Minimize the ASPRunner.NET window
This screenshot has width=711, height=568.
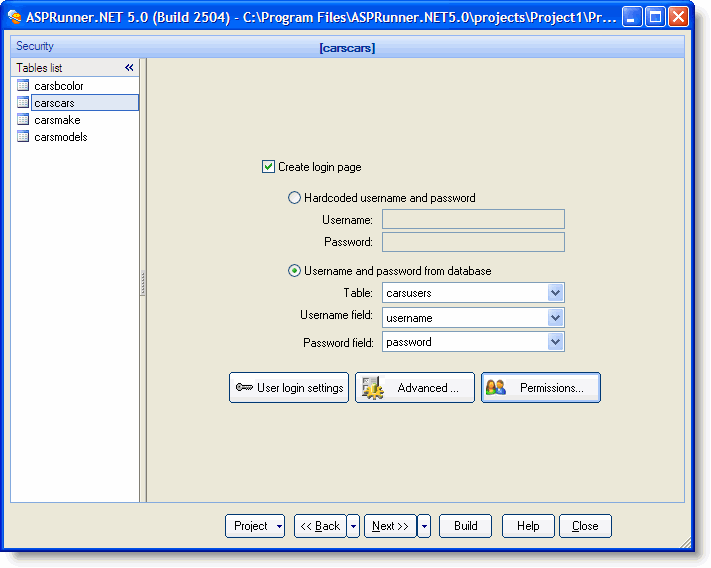[632, 17]
